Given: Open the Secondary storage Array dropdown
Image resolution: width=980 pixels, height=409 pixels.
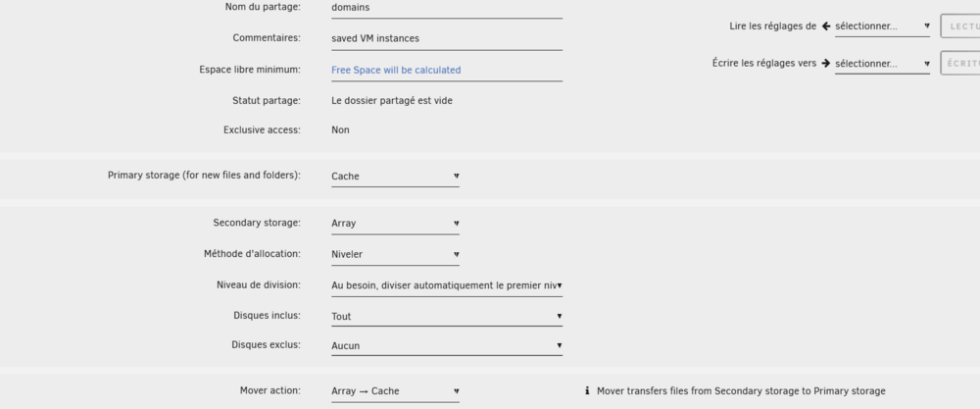Looking at the screenshot, I should (x=395, y=224).
